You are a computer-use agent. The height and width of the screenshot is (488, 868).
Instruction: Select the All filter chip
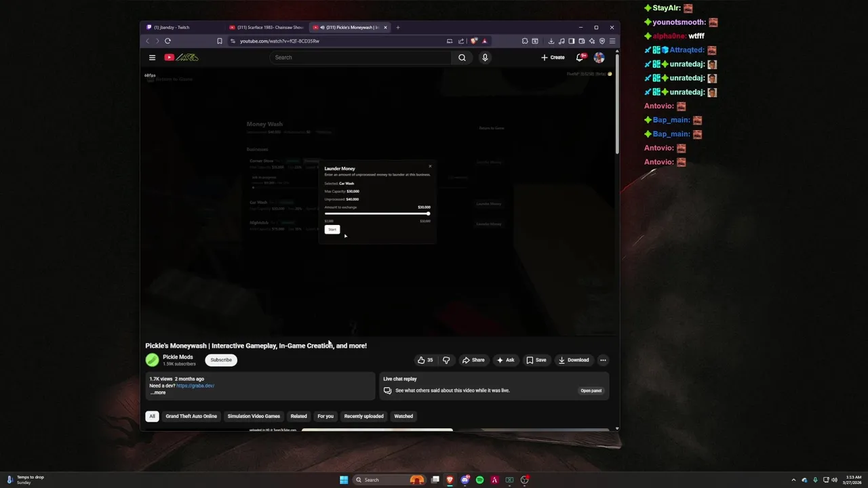[x=152, y=416]
